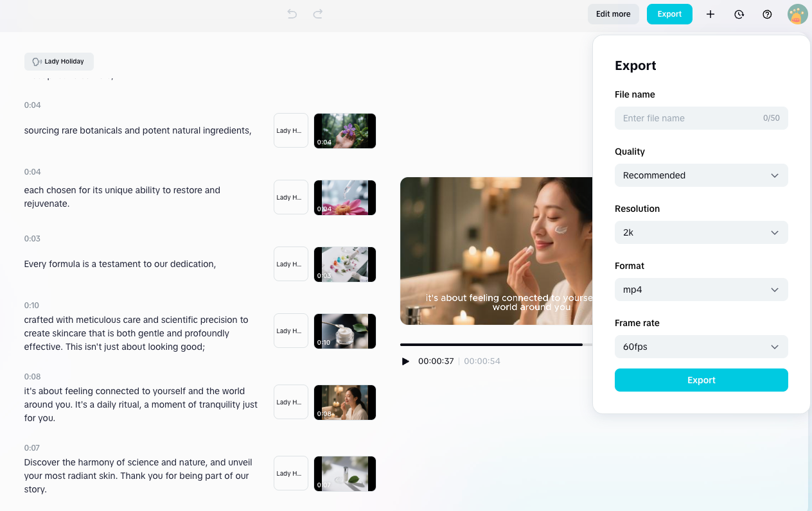Select the bottle with leaf clip thumbnail 0:07

(x=345, y=474)
